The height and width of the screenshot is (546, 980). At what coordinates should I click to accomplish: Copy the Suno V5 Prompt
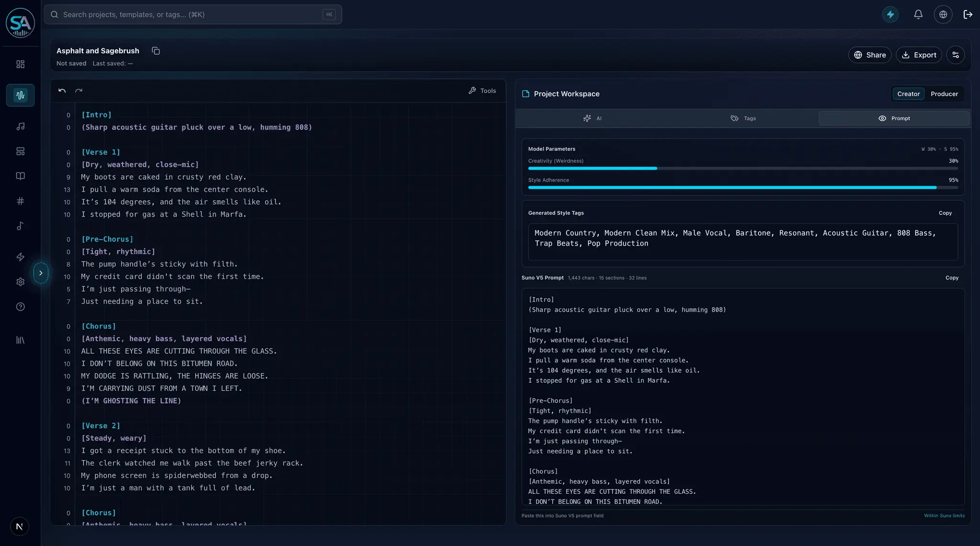tap(952, 278)
